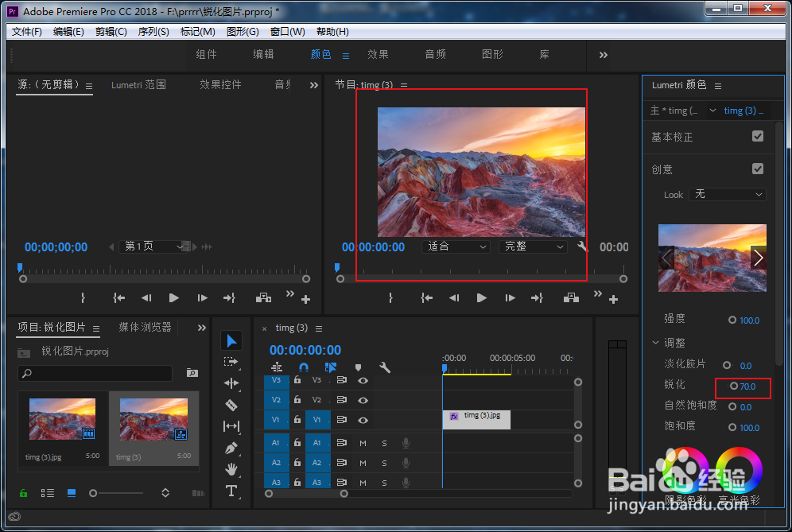The height and width of the screenshot is (532, 792).
Task: Open Program monitor settings wrench
Action: pos(582,247)
